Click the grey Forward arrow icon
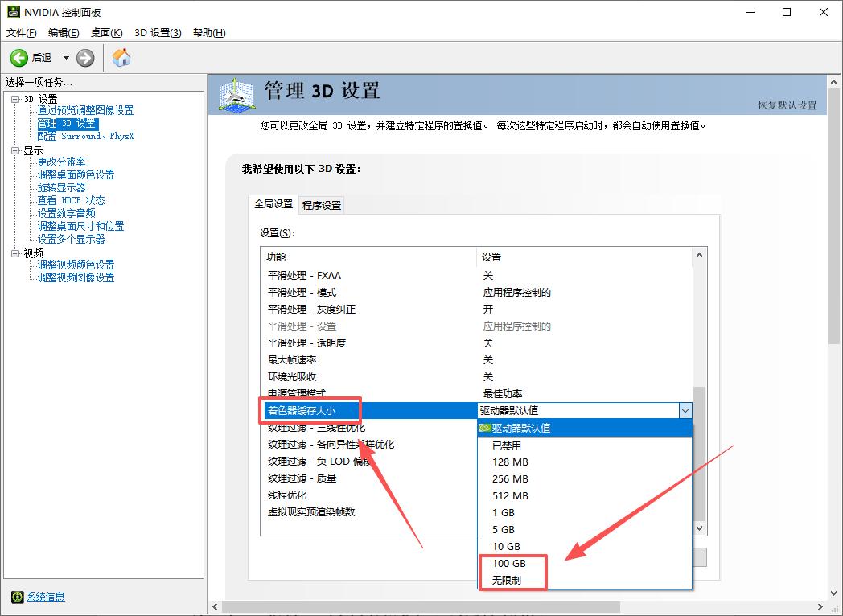The width and height of the screenshot is (843, 616). [85, 58]
